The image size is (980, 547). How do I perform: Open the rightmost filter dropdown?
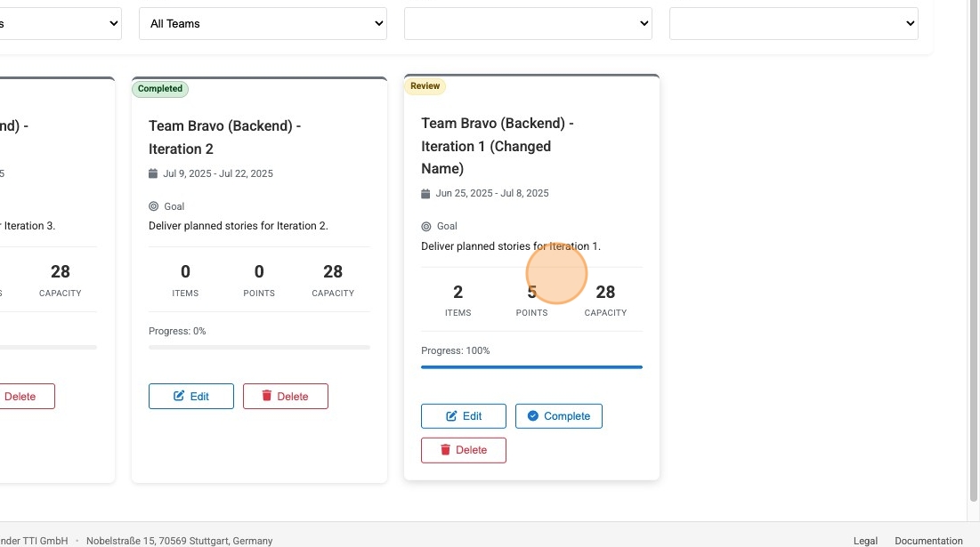(792, 23)
